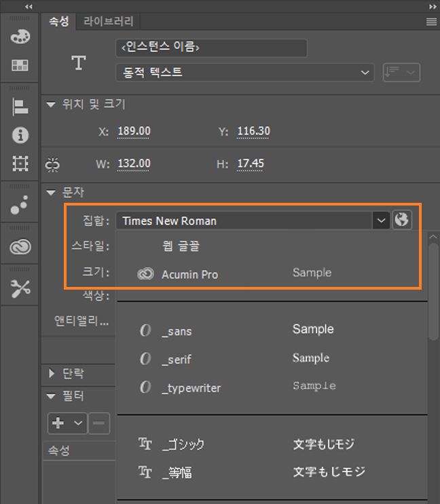Image resolution: width=440 pixels, height=504 pixels.
Task: Open the 동적 텍스트 type dropdown
Action: click(x=244, y=73)
